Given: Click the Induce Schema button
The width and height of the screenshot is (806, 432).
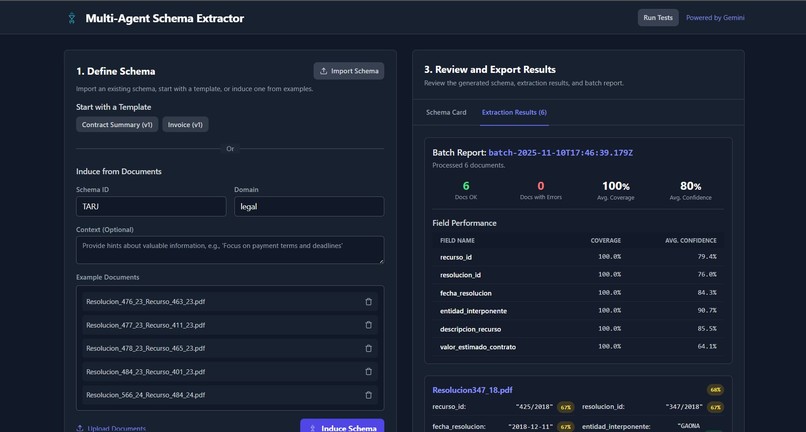Looking at the screenshot, I should click(x=342, y=427).
